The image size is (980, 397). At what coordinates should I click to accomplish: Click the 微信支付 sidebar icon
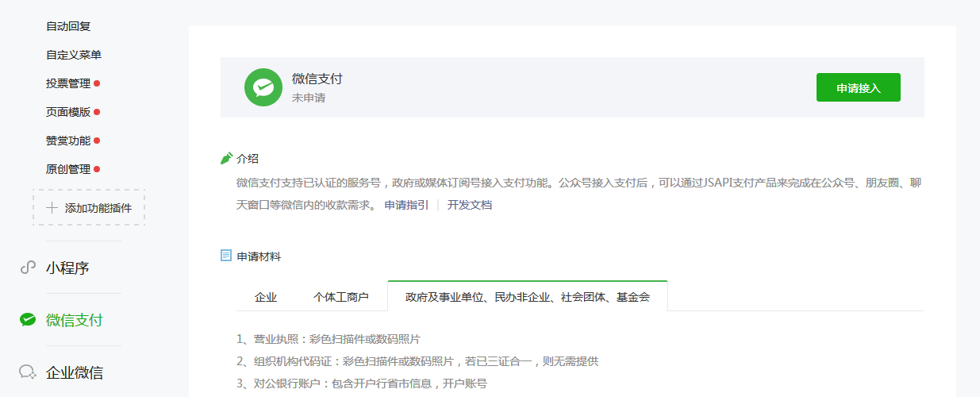(28, 320)
